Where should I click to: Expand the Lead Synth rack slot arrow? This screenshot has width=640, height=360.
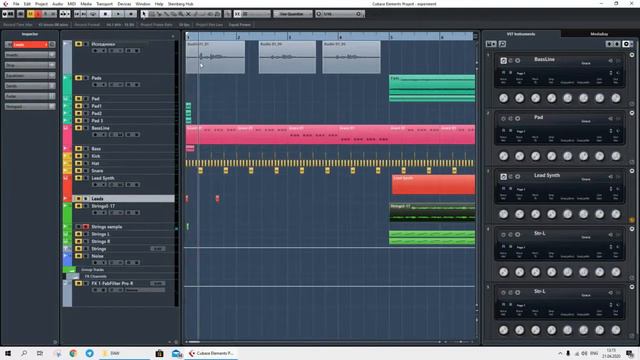[x=632, y=171]
